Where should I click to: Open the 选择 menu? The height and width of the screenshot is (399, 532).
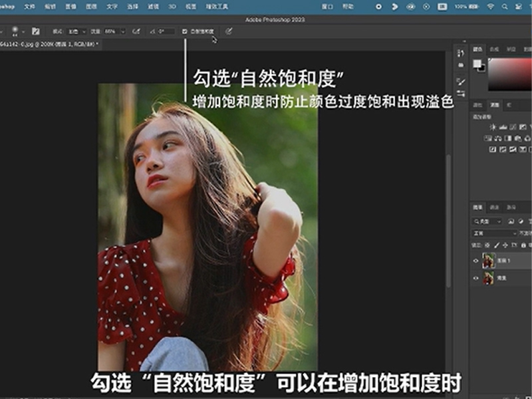(133, 6)
